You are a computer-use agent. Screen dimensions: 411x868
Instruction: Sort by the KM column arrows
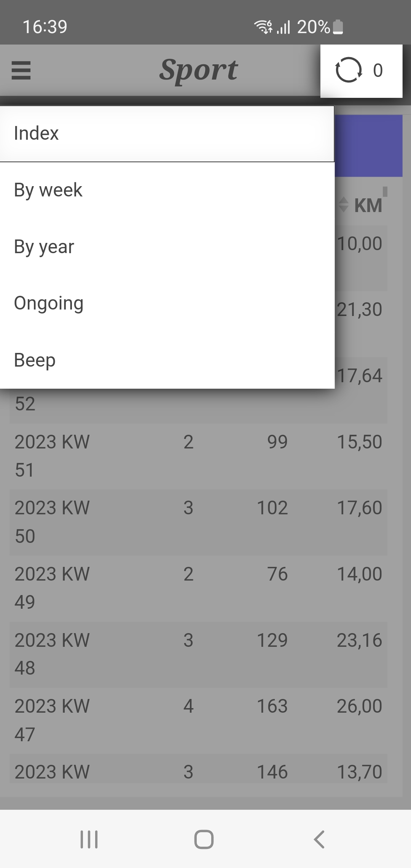coord(343,205)
